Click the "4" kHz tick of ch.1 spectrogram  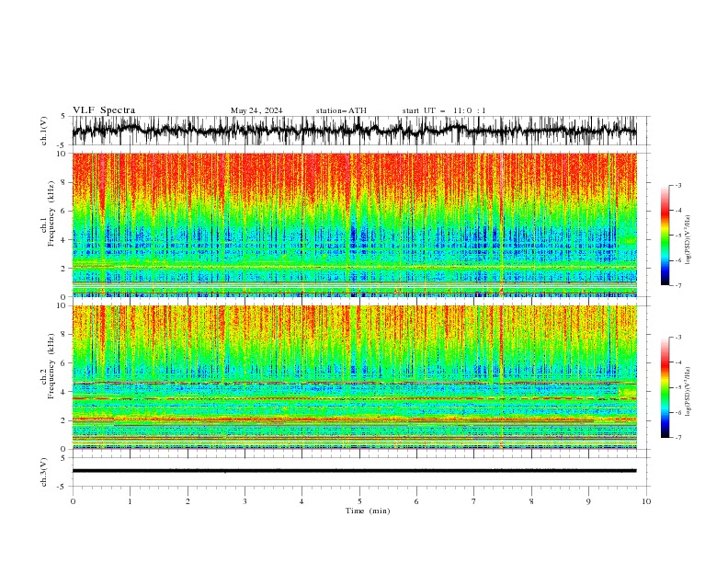pyautogui.click(x=64, y=240)
